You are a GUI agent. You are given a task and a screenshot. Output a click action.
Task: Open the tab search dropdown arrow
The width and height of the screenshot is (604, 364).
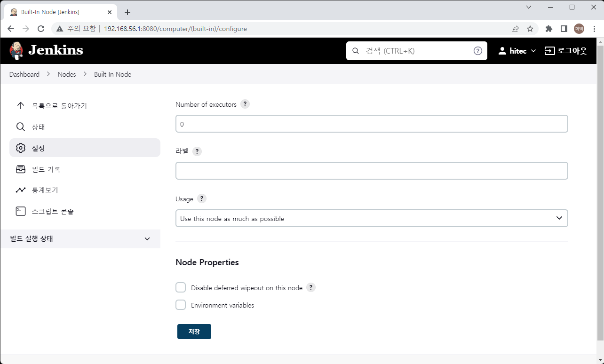click(529, 7)
